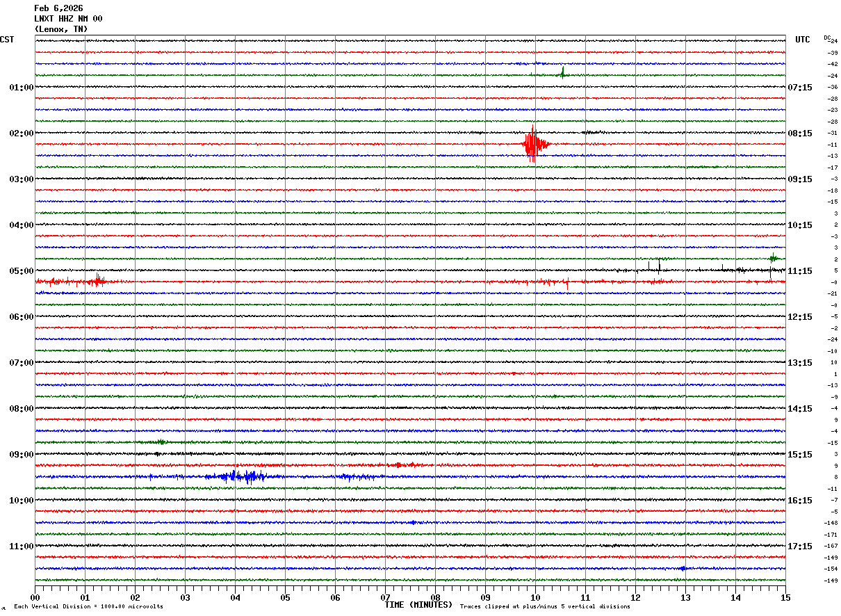Image resolution: width=841 pixels, height=616 pixels.
Task: Click the 11:15 UTC time label
Action: pyautogui.click(x=800, y=271)
